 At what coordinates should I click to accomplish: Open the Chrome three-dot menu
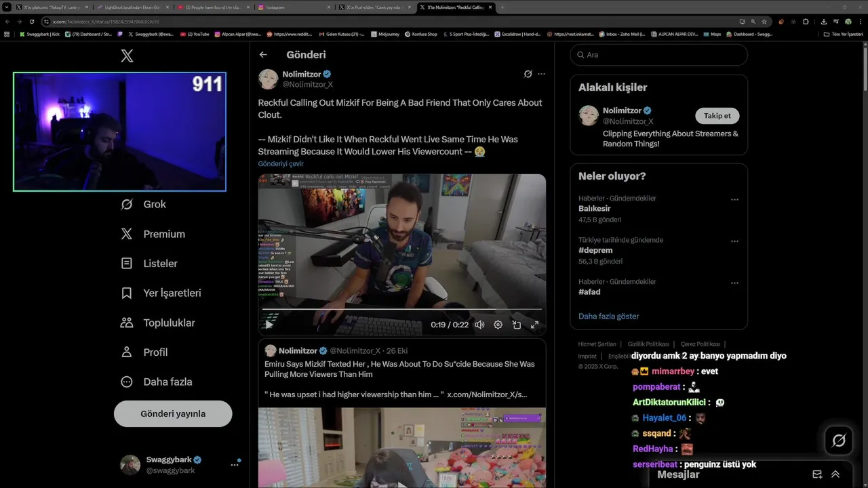[860, 21]
